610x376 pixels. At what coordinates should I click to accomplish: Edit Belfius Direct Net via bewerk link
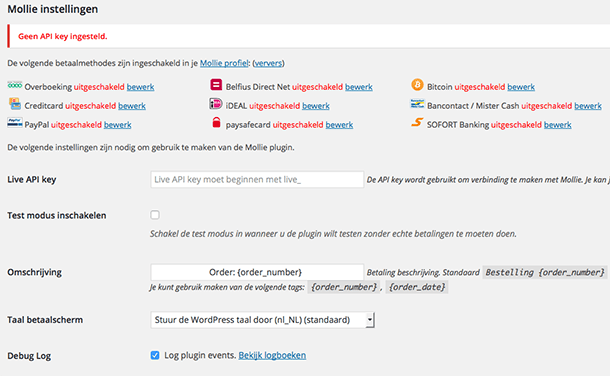click(x=359, y=87)
